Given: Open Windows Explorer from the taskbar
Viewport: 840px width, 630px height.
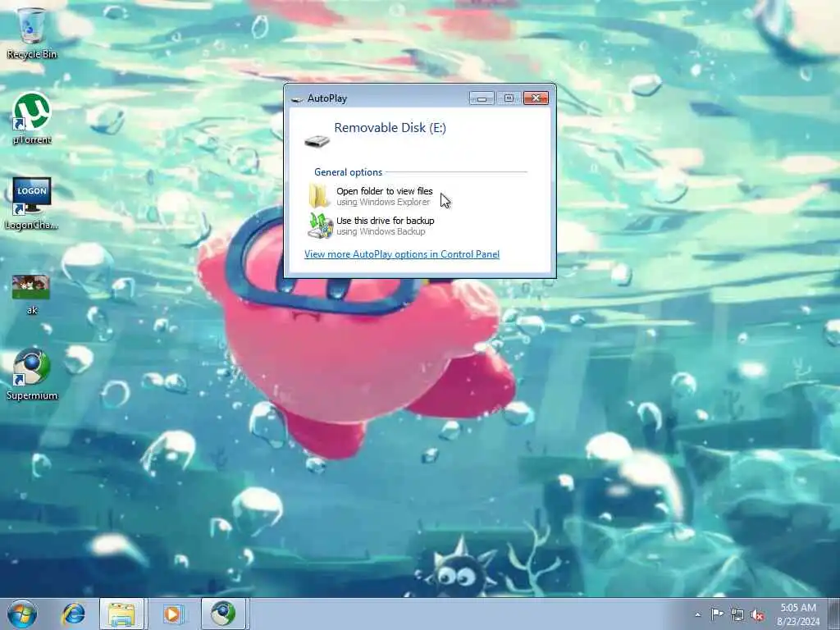Looking at the screenshot, I should (121, 614).
